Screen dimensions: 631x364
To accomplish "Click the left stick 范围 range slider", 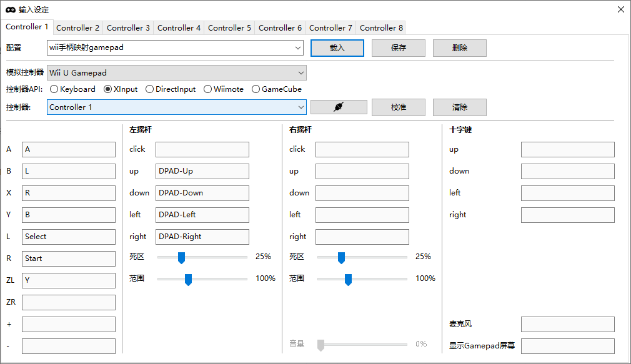I will tap(202, 279).
